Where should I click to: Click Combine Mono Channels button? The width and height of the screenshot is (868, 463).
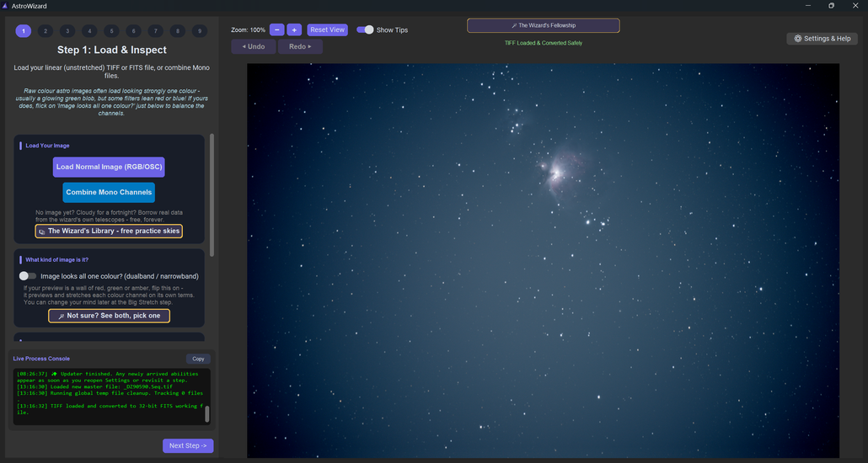coord(109,193)
